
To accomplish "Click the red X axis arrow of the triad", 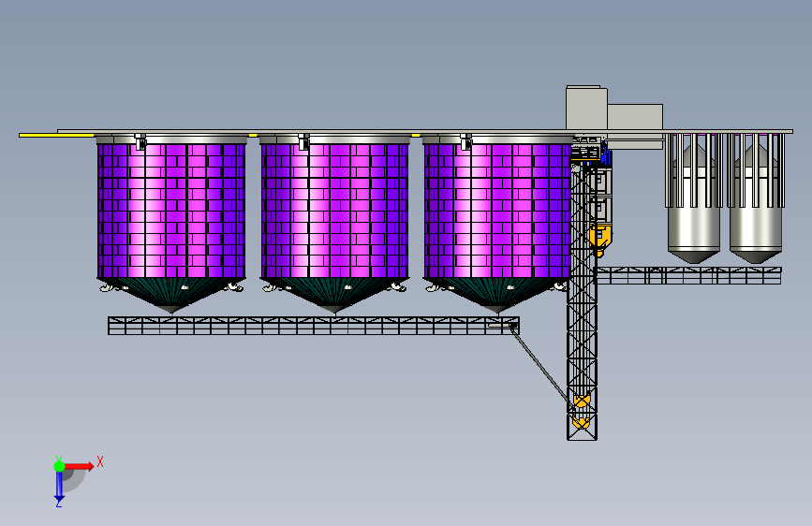I will (79, 466).
